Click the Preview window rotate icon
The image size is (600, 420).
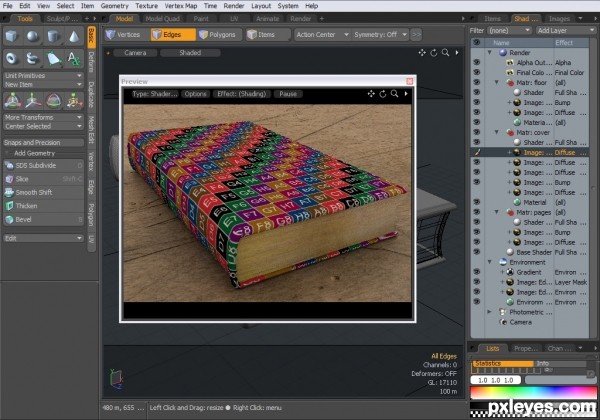pyautogui.click(x=383, y=94)
